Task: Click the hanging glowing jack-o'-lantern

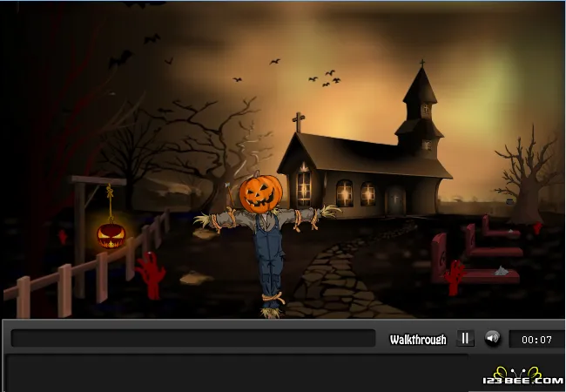Action: (x=111, y=235)
